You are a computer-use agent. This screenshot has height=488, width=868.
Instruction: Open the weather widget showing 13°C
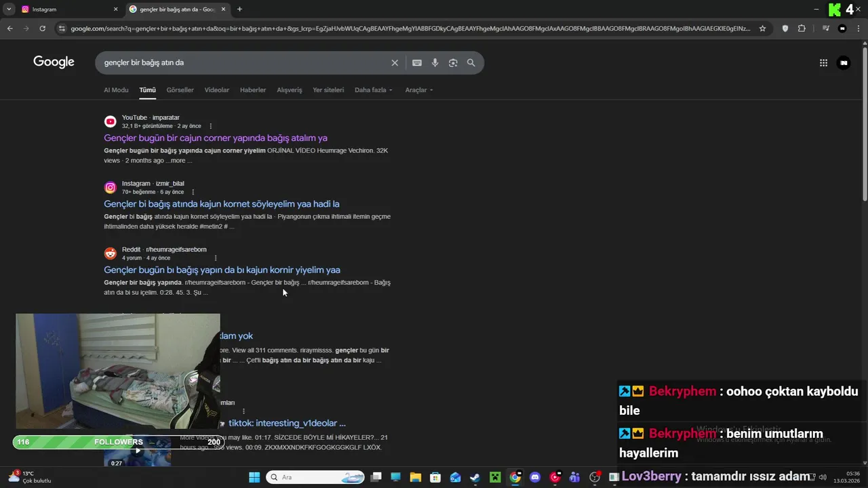click(29, 477)
